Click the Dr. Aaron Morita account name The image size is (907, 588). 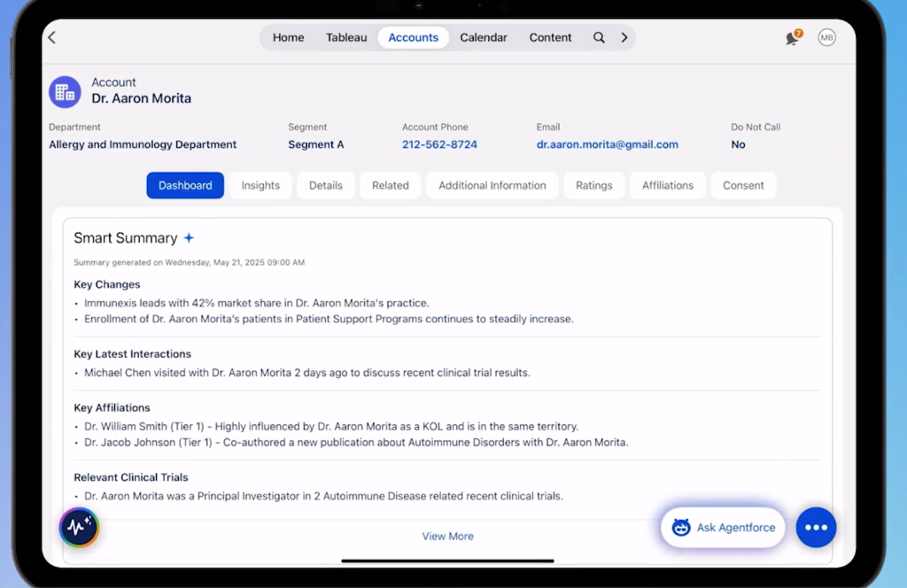pos(141,98)
